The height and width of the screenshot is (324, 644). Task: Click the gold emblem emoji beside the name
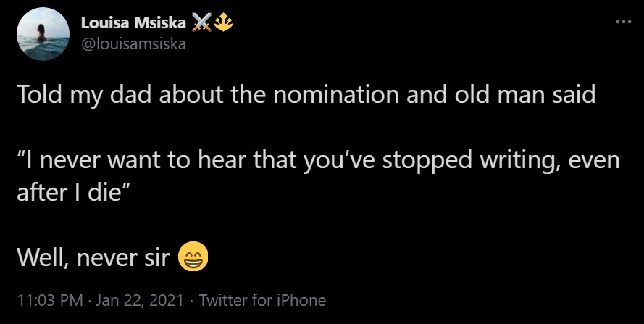[225, 25]
